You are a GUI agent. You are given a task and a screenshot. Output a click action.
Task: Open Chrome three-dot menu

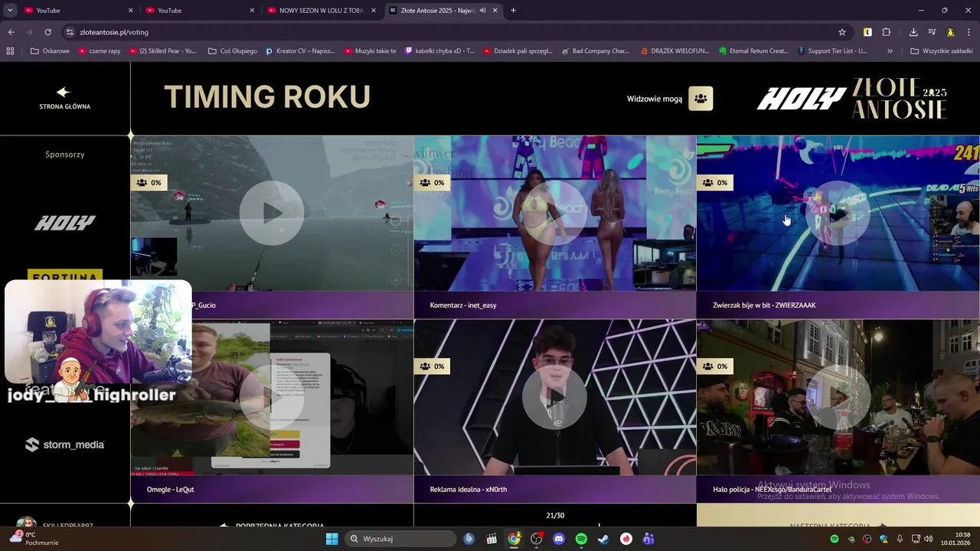click(969, 32)
